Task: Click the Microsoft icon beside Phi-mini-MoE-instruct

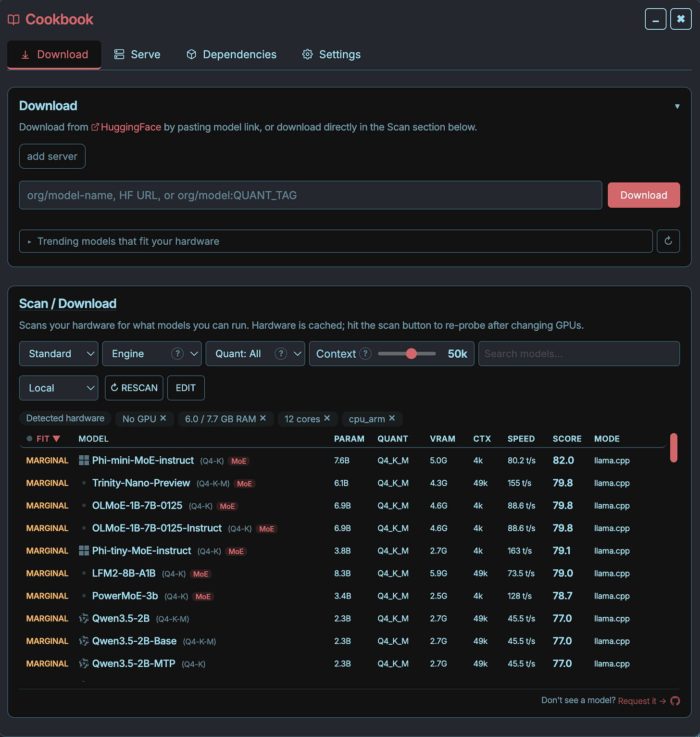Action: click(x=84, y=461)
